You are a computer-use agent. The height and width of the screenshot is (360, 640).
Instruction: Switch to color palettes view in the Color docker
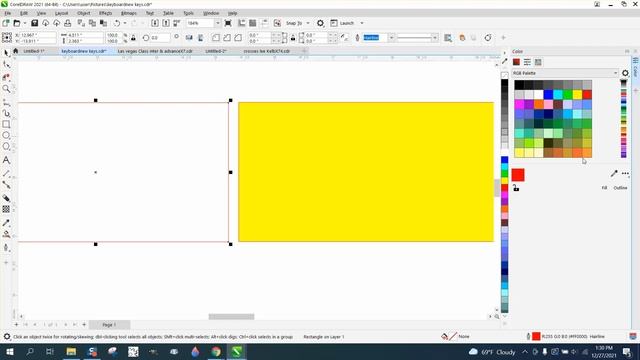538,62
